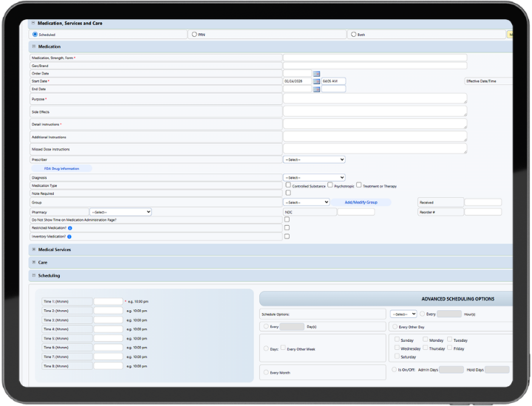Screen dimensions: 532x406
Task: Check the Every Other Week box
Action: pyautogui.click(x=283, y=348)
